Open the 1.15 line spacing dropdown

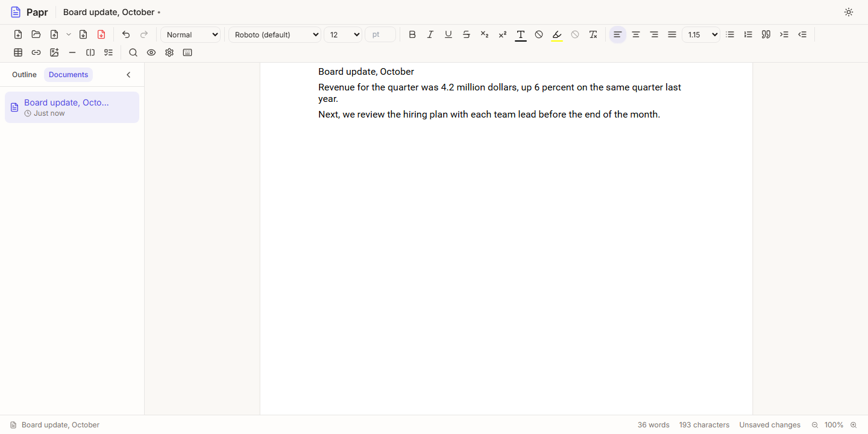(x=701, y=34)
